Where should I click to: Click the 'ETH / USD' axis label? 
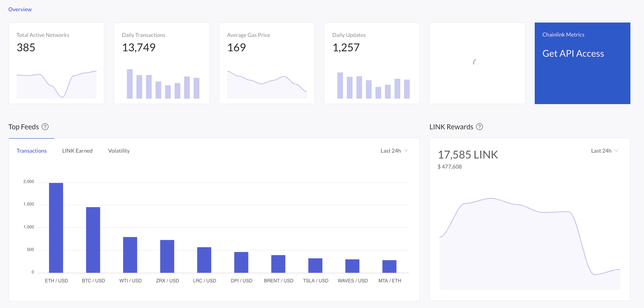pyautogui.click(x=56, y=281)
